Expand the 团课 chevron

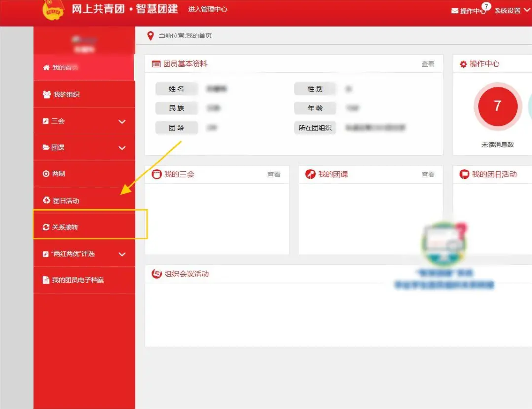[x=122, y=148]
